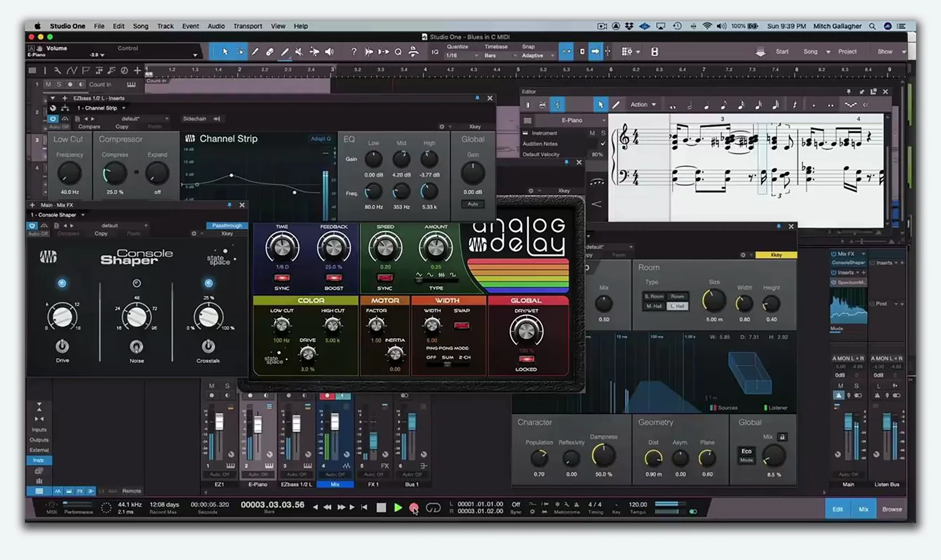Adjust the E-Piano channel fader
Screen dimensions: 941x560
pyautogui.click(x=258, y=425)
